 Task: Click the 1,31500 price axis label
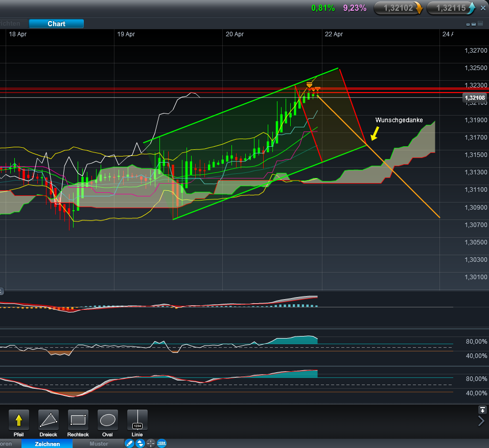point(476,155)
